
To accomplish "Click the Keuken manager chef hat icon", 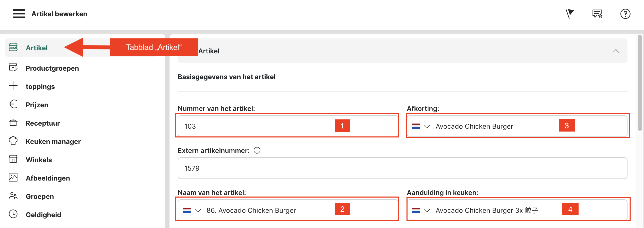I will 13,141.
